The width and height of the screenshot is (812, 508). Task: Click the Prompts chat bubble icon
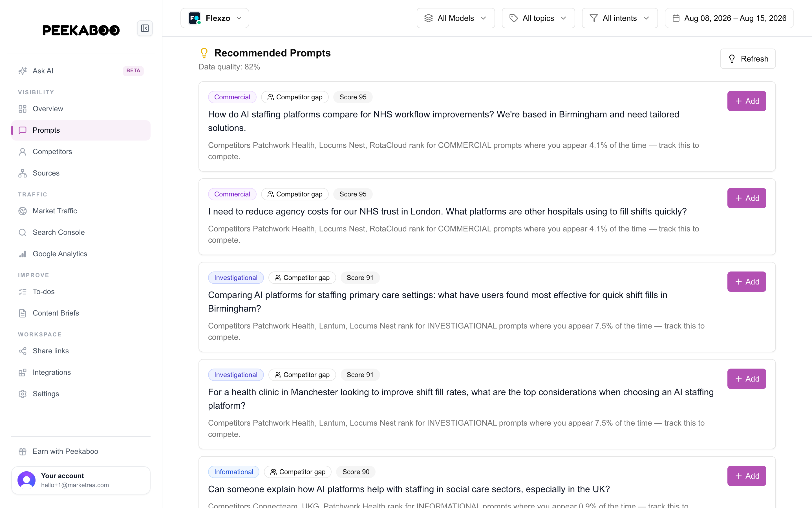23,130
